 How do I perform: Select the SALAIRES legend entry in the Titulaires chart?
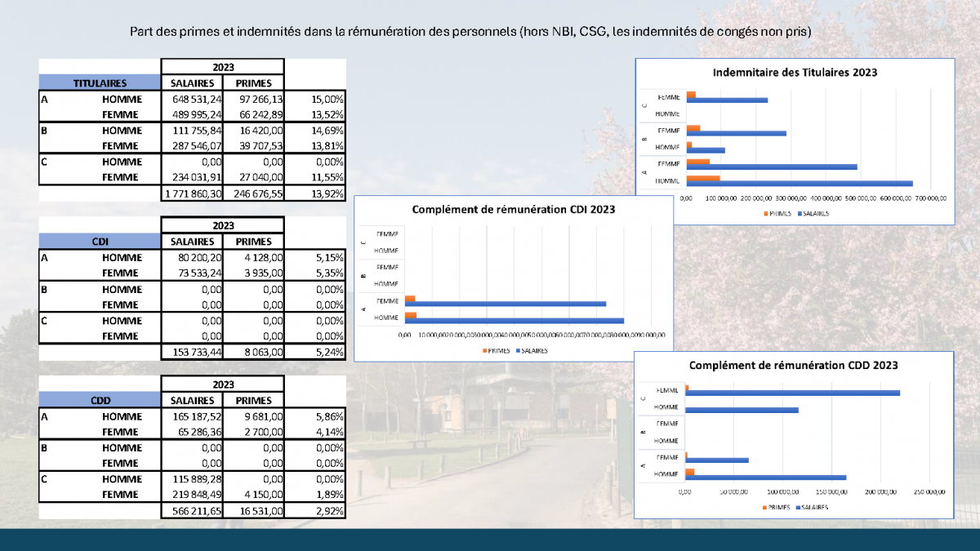[x=813, y=213]
